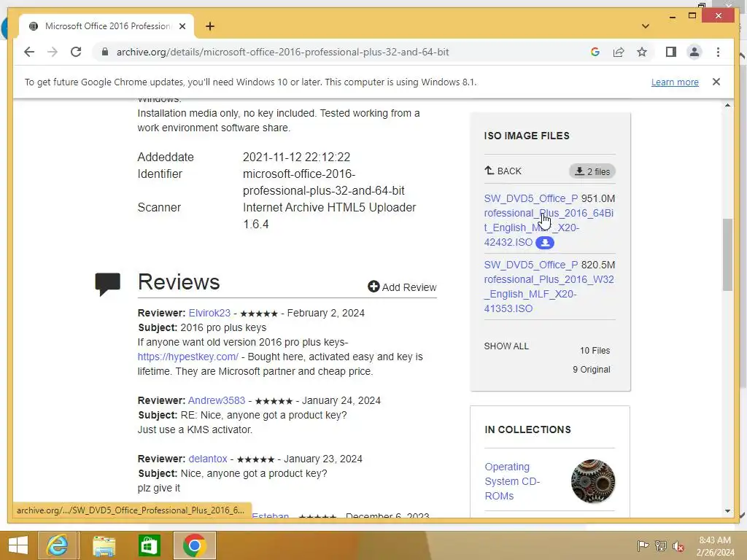747x560 pixels.
Task: Open network status tray icon
Action: coord(661,546)
